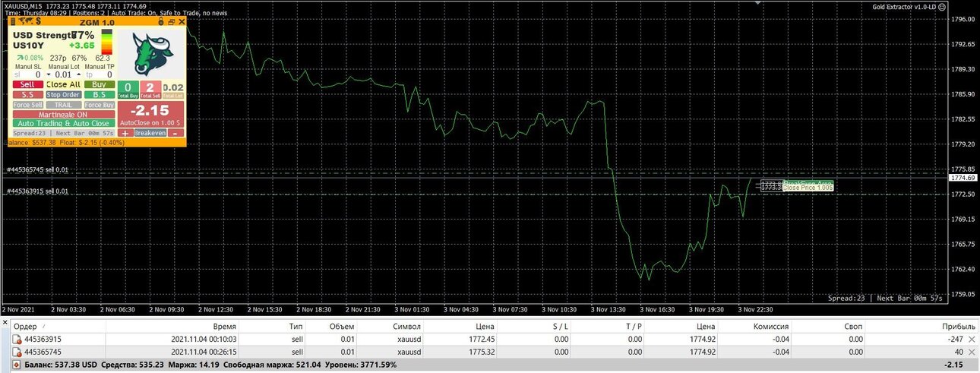Viewport: 980px width, 373px height.
Task: Click the S.S button
Action: pos(27,95)
